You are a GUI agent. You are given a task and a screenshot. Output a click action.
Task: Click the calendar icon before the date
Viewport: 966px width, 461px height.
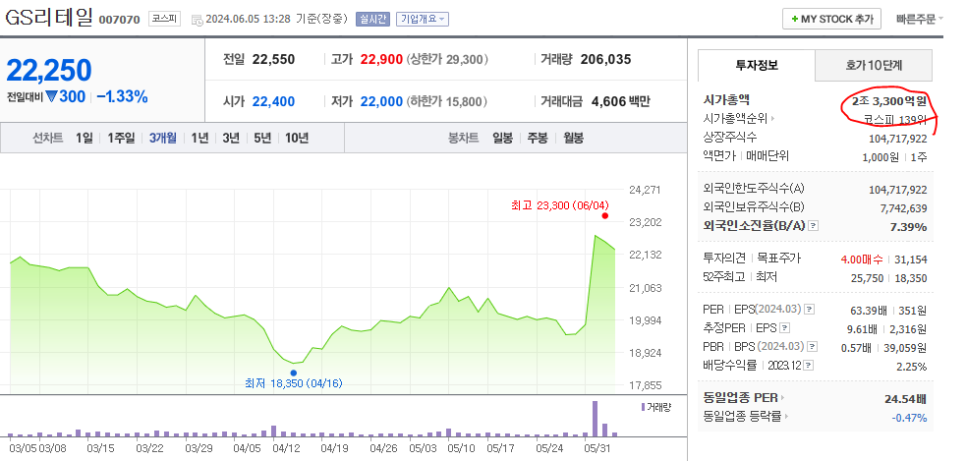[197, 20]
